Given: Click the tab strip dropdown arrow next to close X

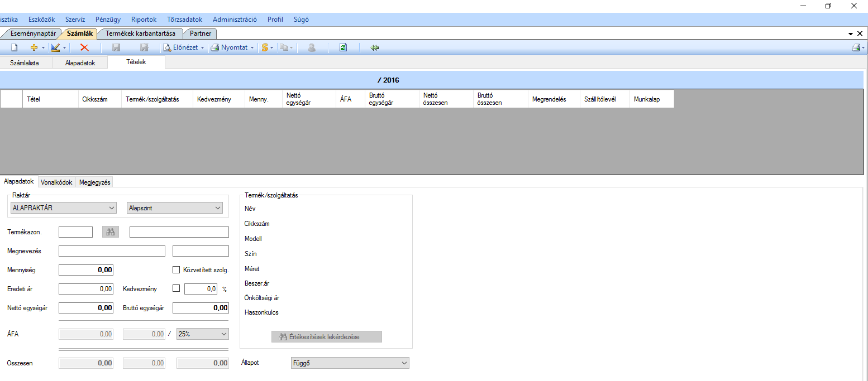Looking at the screenshot, I should click(x=851, y=34).
